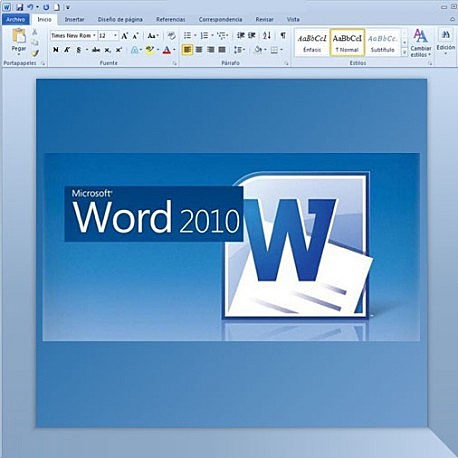Apply the Énfasis style
This screenshot has height=458, width=458.
coord(312,43)
